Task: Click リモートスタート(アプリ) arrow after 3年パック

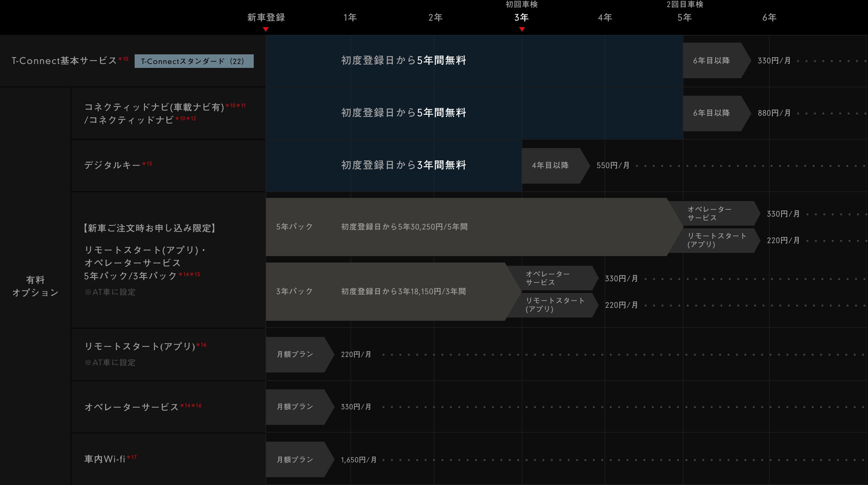Action: click(x=552, y=305)
